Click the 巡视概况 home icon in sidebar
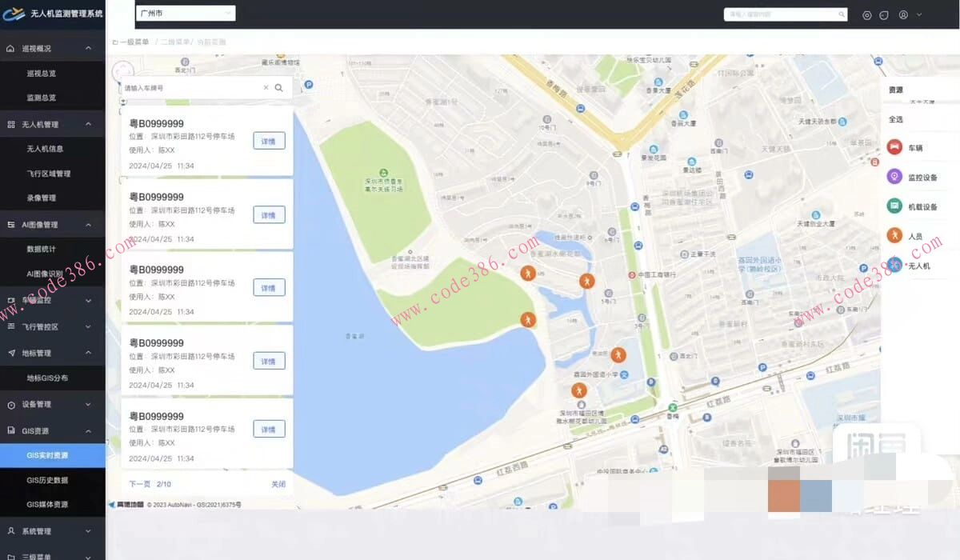960x560 pixels. [x=10, y=49]
